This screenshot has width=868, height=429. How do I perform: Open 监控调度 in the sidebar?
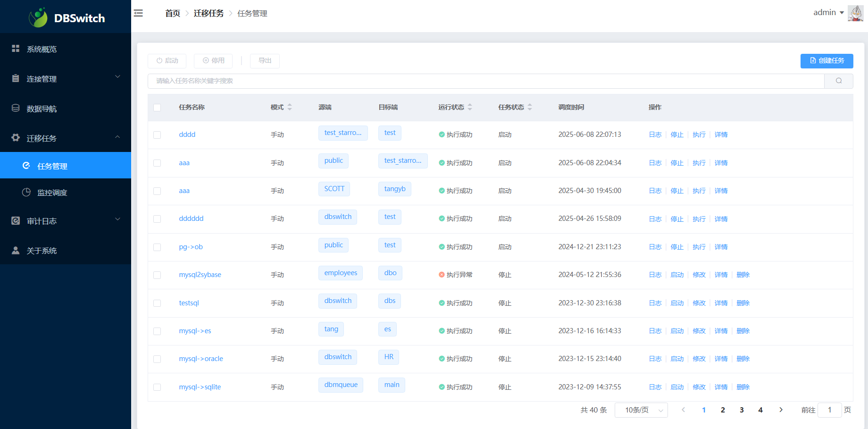pyautogui.click(x=52, y=193)
